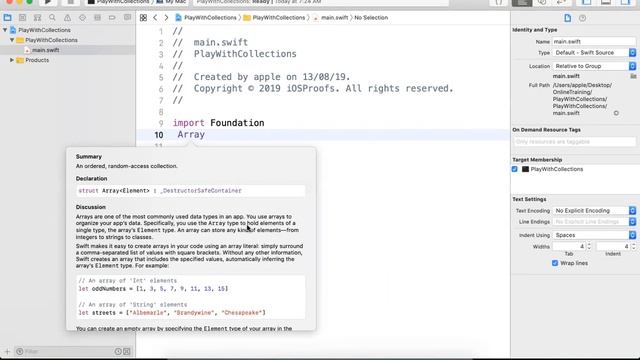Click the let oddNumbers example code line
The image size is (640, 360).
[x=153, y=289]
